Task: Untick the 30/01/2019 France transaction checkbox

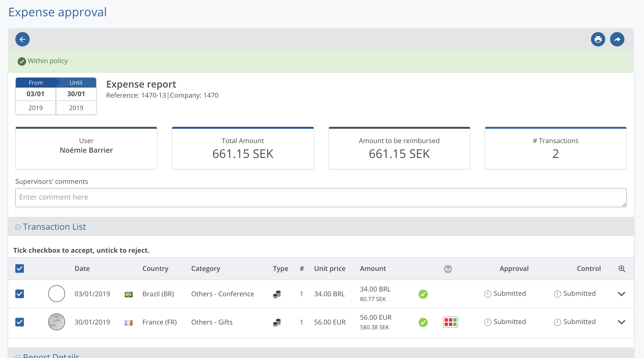Action: pyautogui.click(x=20, y=322)
